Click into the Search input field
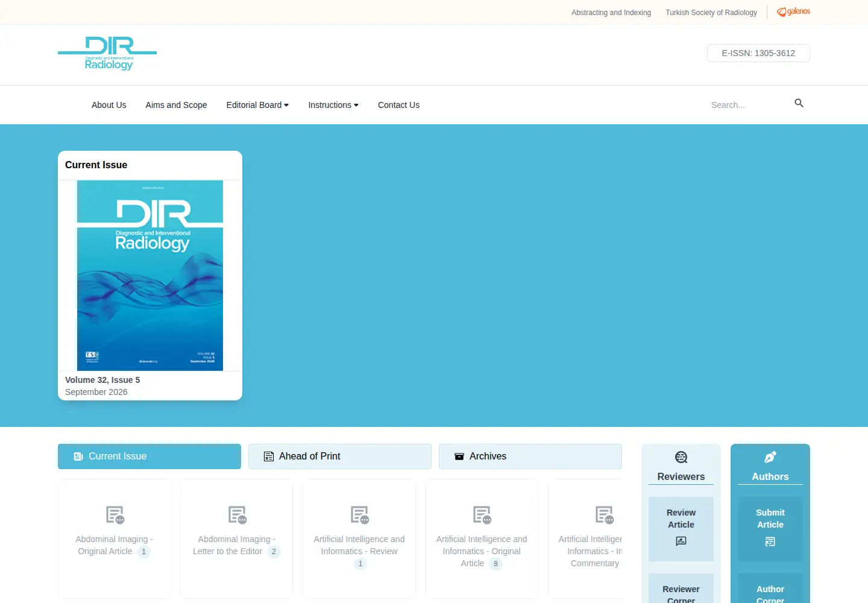The image size is (868, 603). [747, 105]
